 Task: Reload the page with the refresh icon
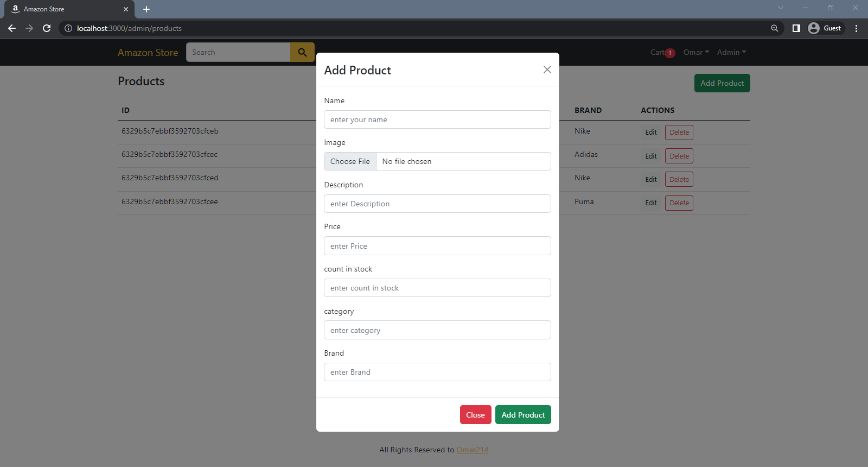tap(47, 28)
